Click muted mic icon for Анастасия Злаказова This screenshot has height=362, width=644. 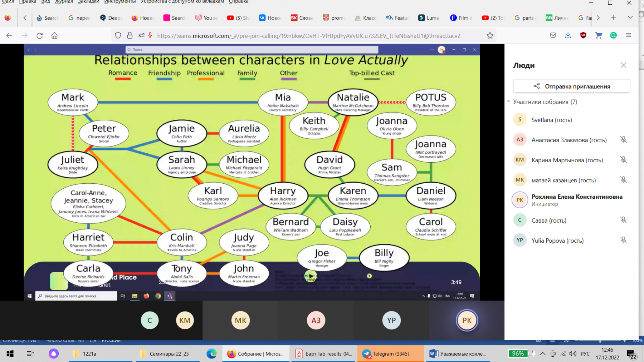coord(623,140)
